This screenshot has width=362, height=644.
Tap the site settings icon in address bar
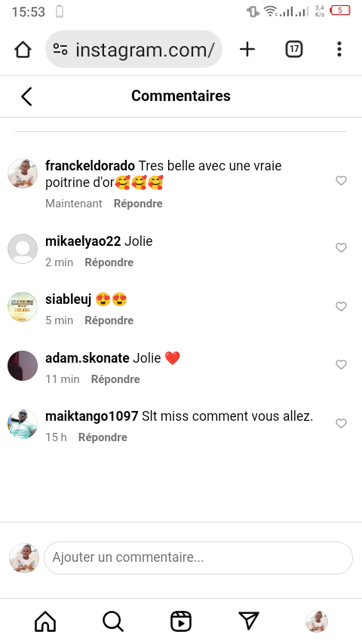coord(60,50)
